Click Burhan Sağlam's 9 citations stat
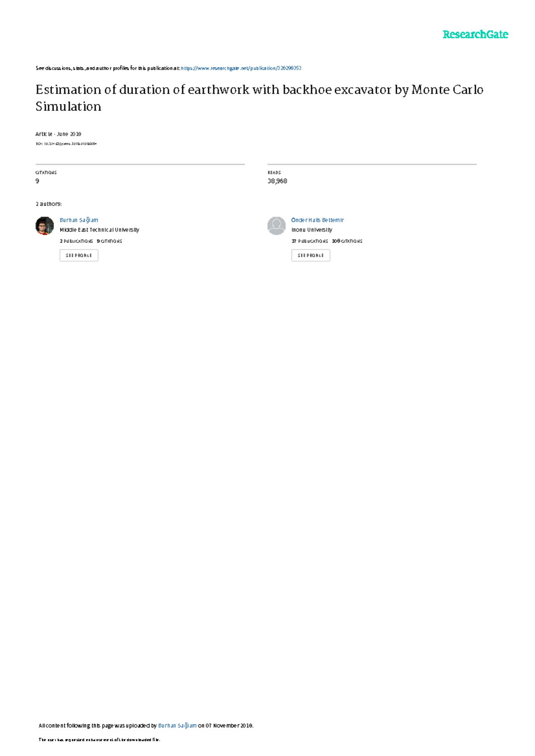Image resolution: width=535 pixels, height=756 pixels. 109,241
